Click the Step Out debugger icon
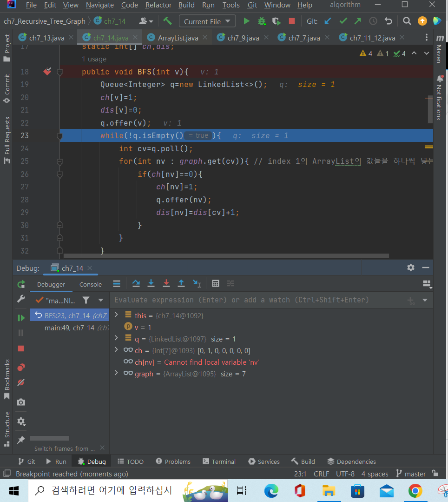 [181, 283]
